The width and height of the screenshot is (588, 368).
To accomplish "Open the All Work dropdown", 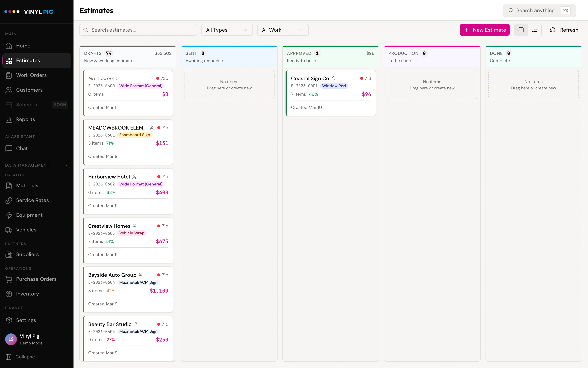I will [283, 30].
